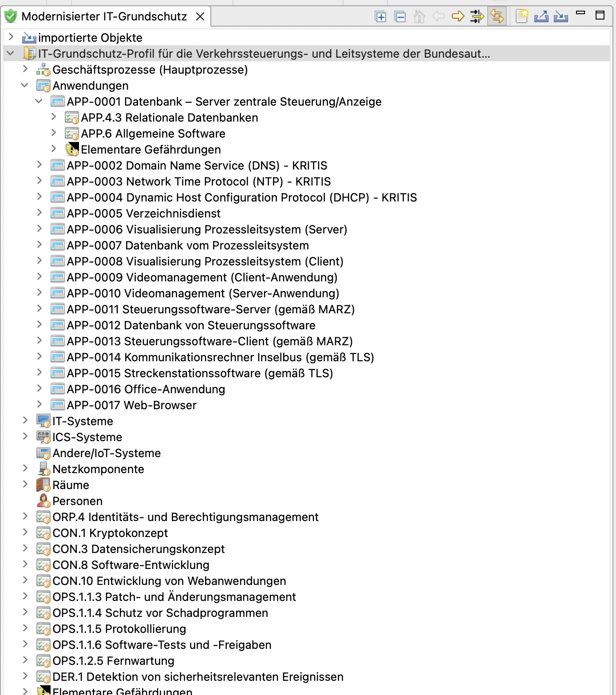
Task: Click the Go Into yellow arrow icon
Action: click(458, 16)
